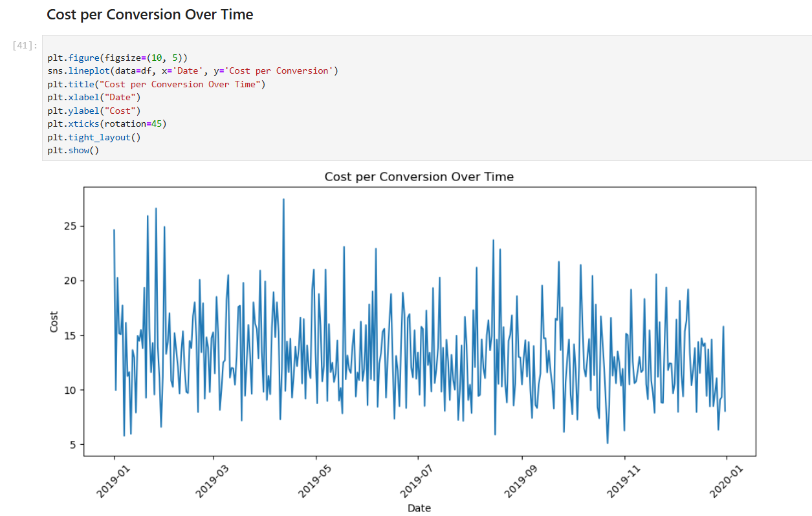
Task: Click the Cost y-axis label
Action: [54, 320]
